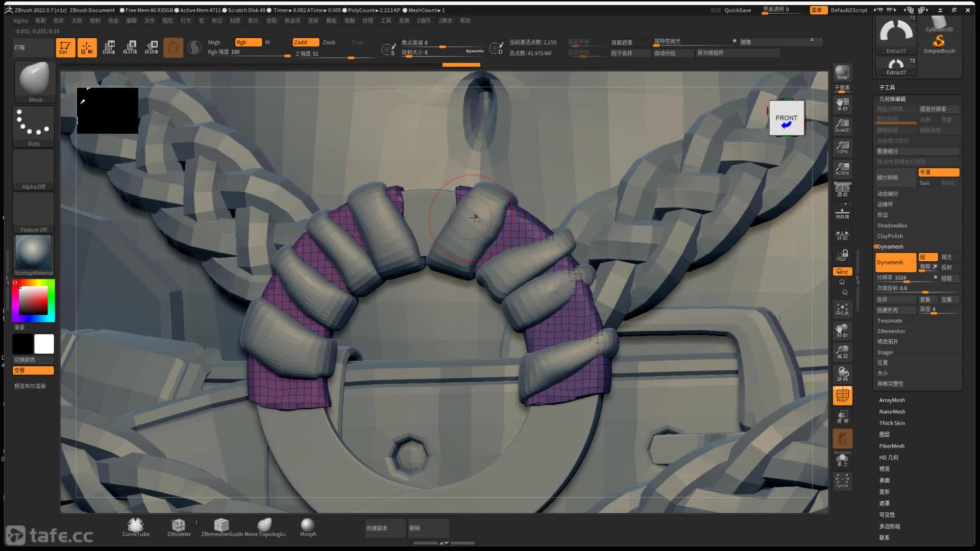Open the 文件 (File) menu
The width and height of the screenshot is (980, 551).
149,21
